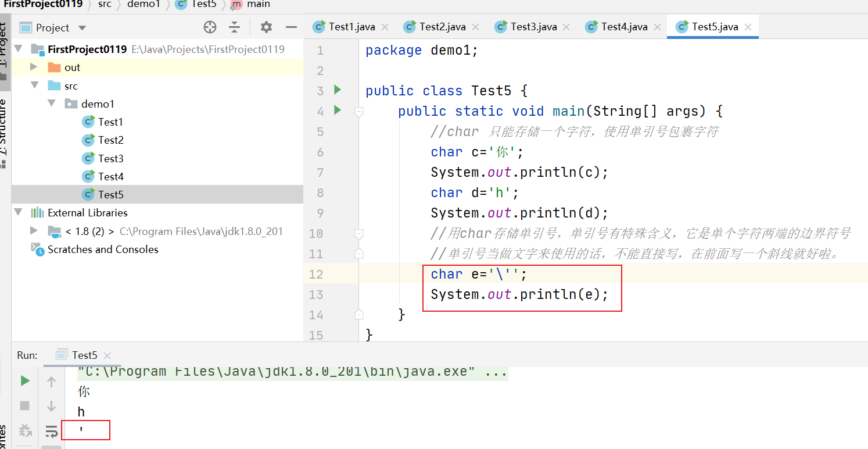This screenshot has width=868, height=449.
Task: Click the class Test5 declaration name
Action: (x=491, y=91)
